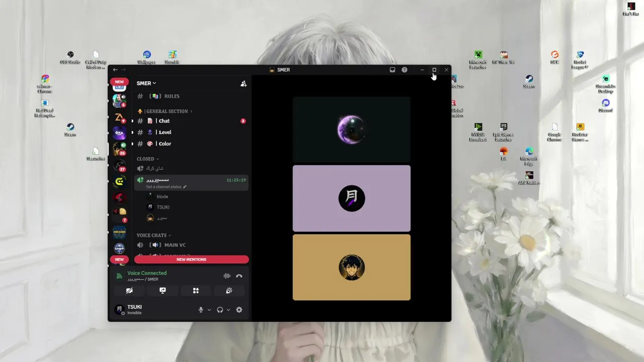Collapse the GENERAL SECTION category
644x362 pixels.
point(165,111)
